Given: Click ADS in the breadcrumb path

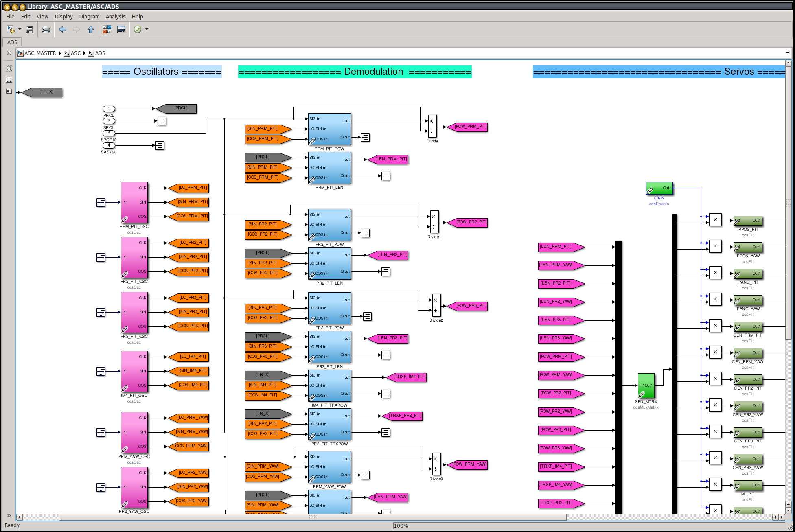Looking at the screenshot, I should click(x=100, y=53).
